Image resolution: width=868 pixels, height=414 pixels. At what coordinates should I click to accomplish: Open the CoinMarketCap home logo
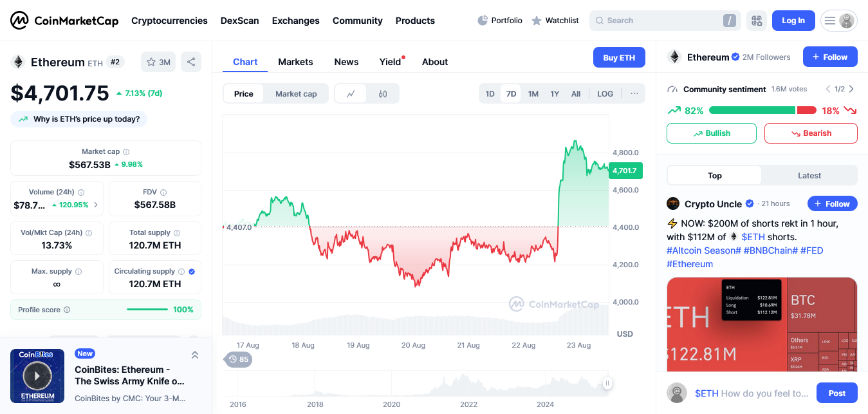[x=64, y=21]
